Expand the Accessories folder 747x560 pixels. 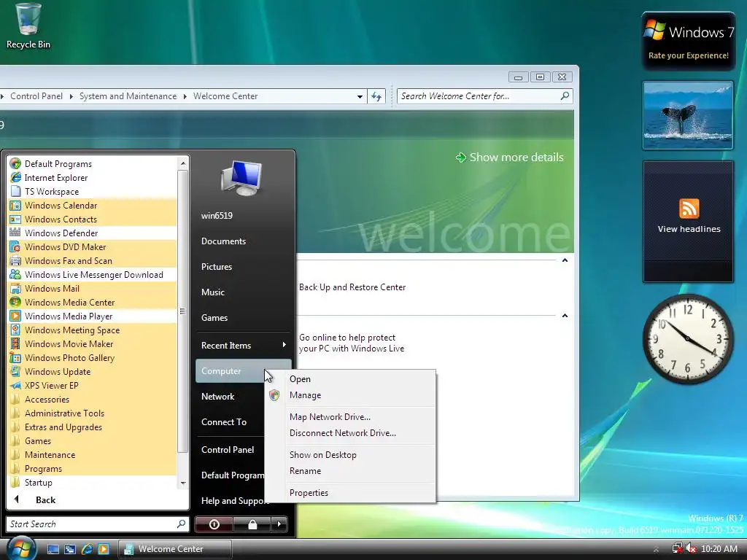pyautogui.click(x=47, y=400)
